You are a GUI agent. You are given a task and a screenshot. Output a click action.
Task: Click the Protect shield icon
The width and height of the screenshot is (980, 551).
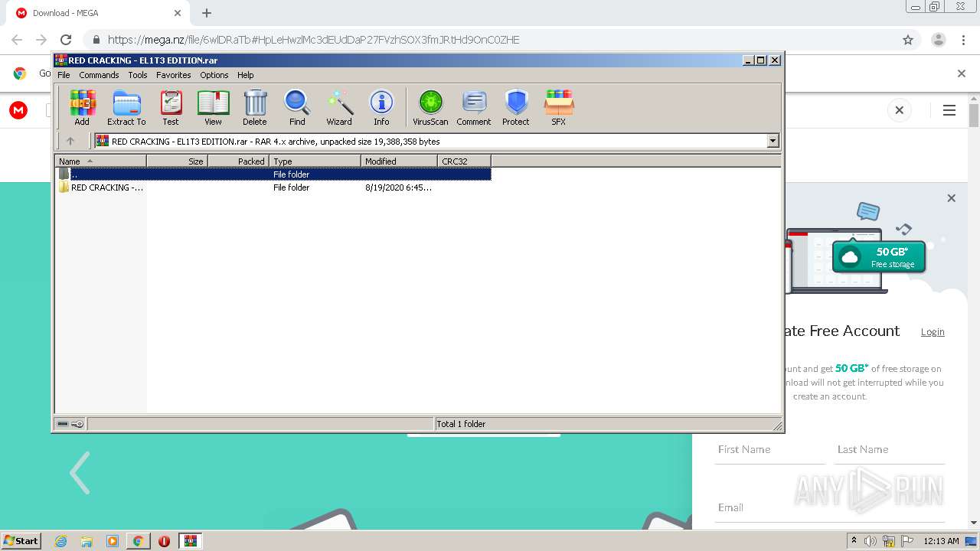tap(516, 107)
